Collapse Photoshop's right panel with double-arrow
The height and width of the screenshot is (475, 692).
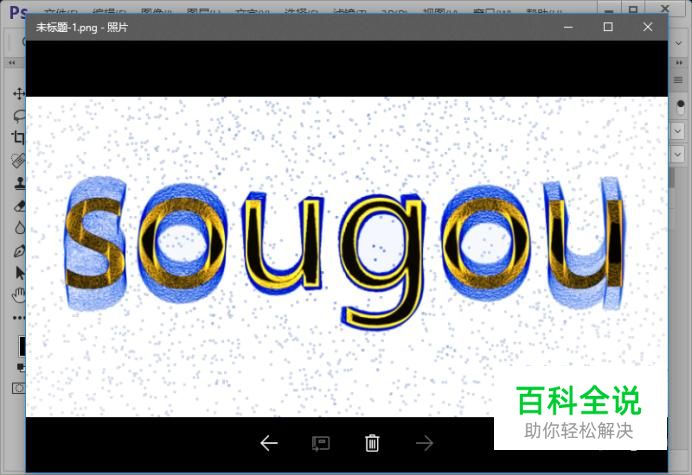pyautogui.click(x=679, y=63)
